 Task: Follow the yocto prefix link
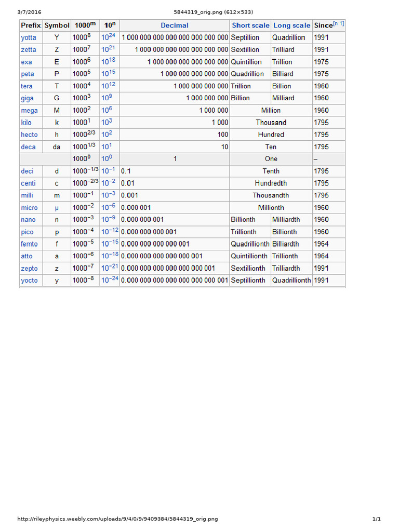coord(29,281)
